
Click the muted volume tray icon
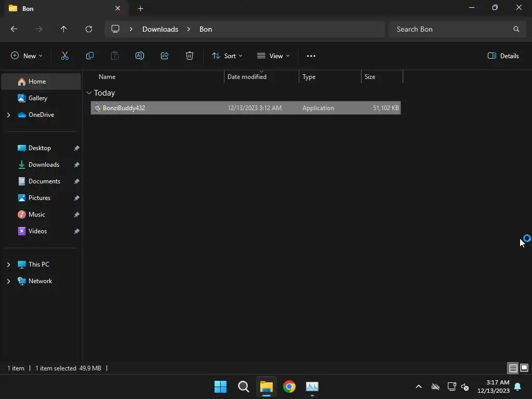(x=465, y=387)
